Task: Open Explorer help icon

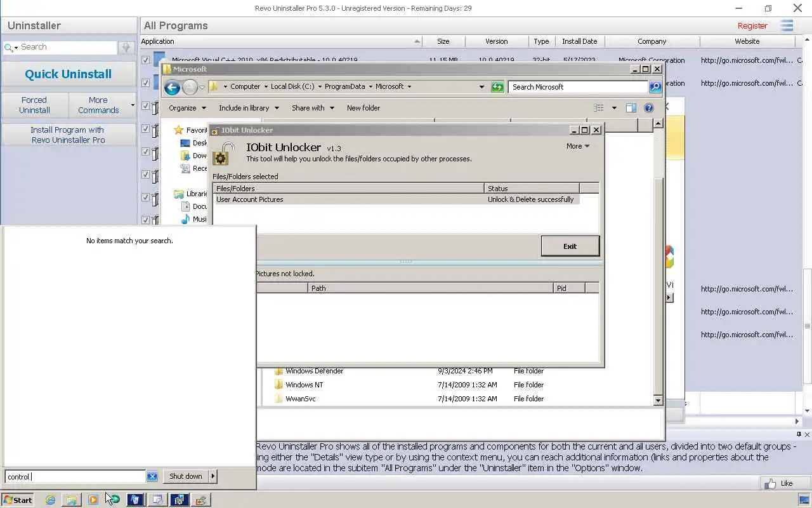Action: click(x=648, y=108)
